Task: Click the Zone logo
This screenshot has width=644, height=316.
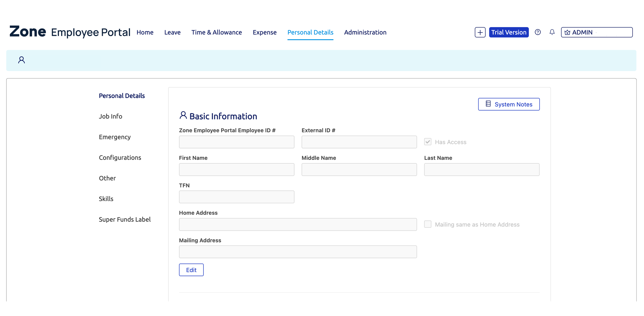Action: tap(28, 32)
